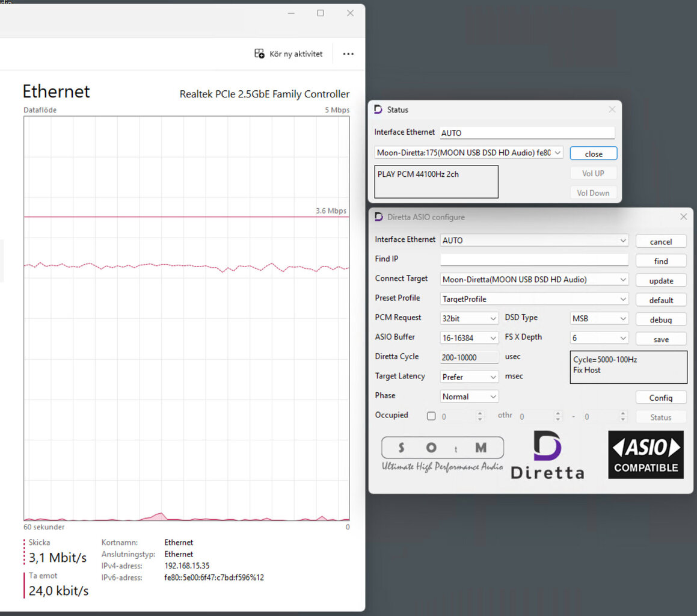Enable the Occupied checkbox
The width and height of the screenshot is (697, 616).
tap(431, 416)
